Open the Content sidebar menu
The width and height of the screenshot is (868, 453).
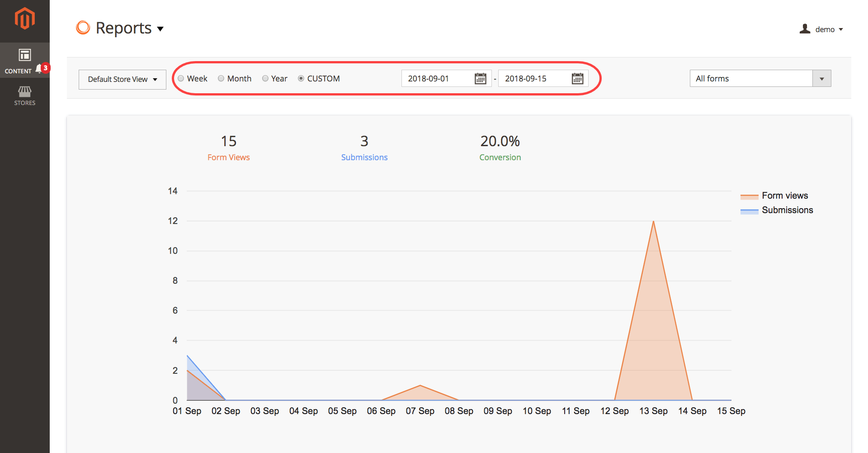click(x=24, y=61)
